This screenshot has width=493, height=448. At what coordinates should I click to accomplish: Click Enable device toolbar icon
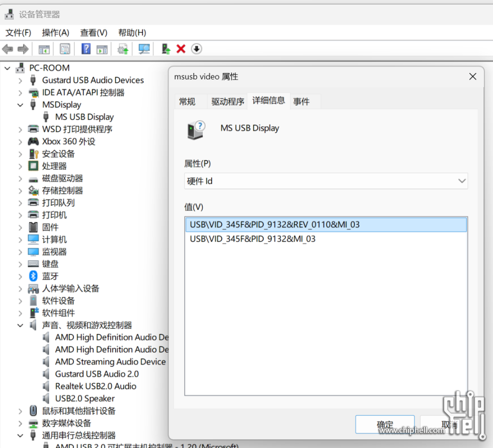tap(166, 49)
